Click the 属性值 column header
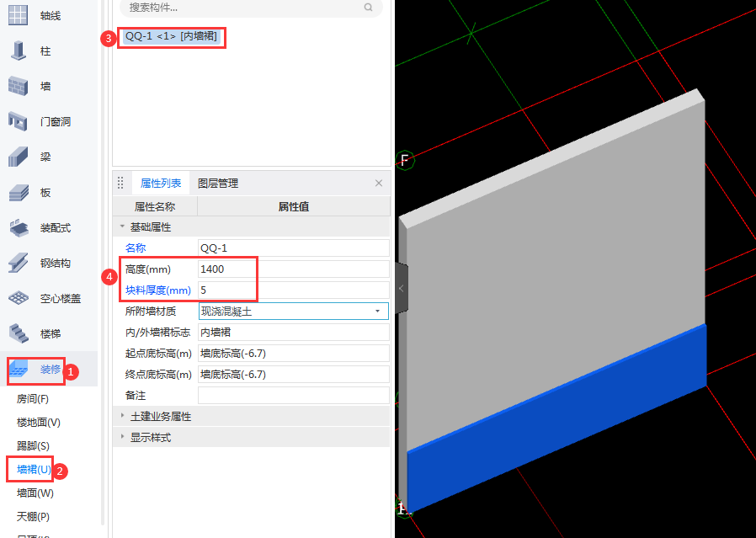 (x=294, y=207)
